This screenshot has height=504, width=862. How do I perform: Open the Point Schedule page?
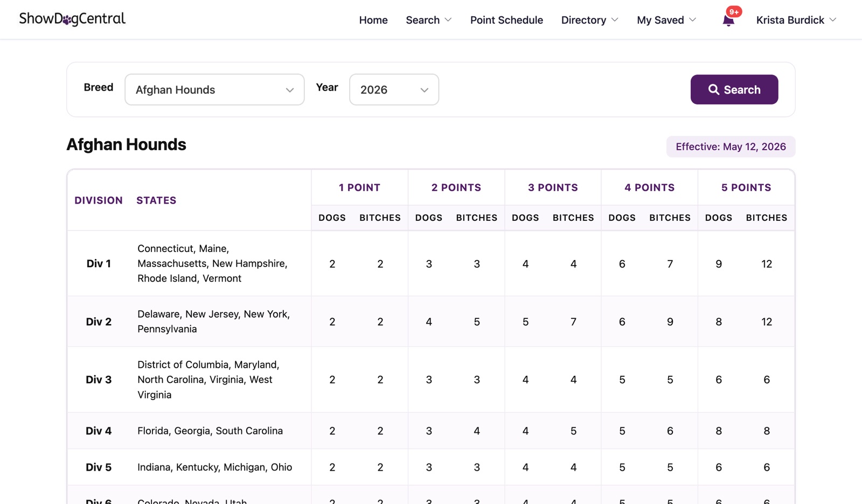(506, 20)
